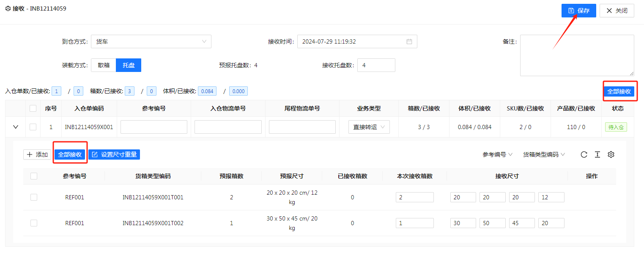Screen dimensions: 644x273
Task: Click the 设置尺寸重量 button
Action: (x=114, y=154)
